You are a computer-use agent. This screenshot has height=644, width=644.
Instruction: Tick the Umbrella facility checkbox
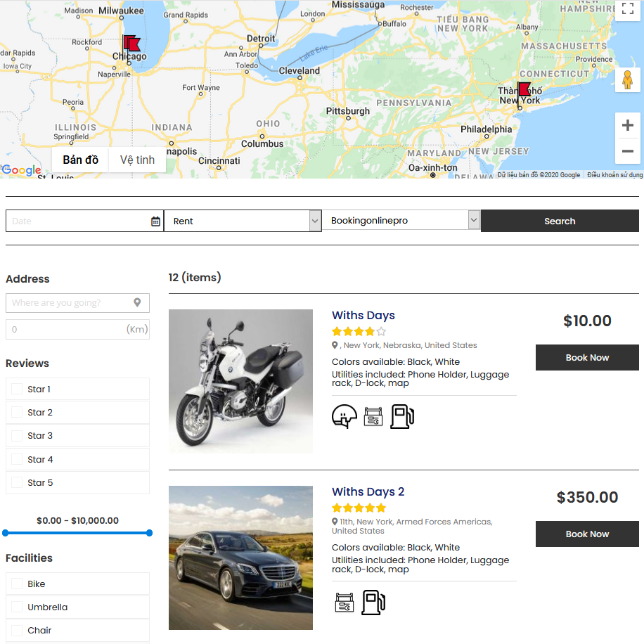point(17,607)
